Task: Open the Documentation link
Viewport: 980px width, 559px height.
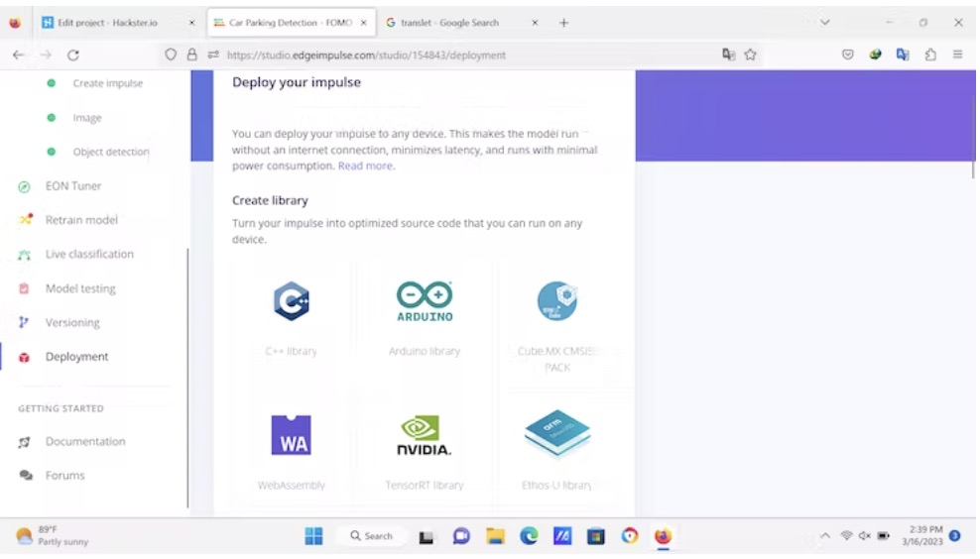Action: (85, 442)
